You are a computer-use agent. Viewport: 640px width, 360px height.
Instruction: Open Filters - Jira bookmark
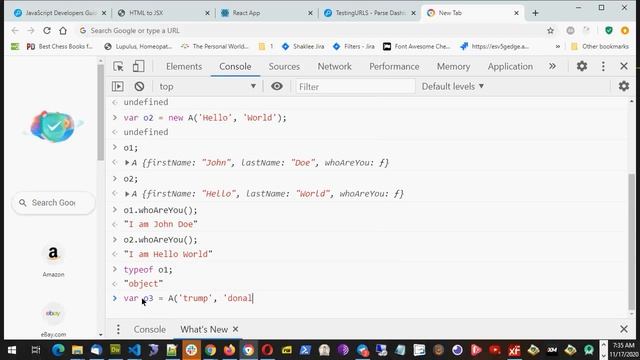353,47
